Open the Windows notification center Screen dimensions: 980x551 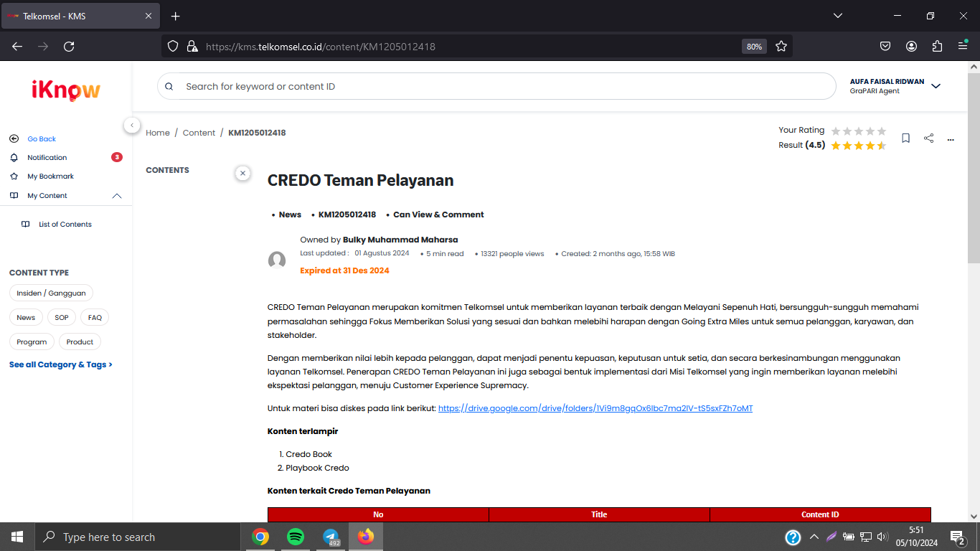(957, 537)
